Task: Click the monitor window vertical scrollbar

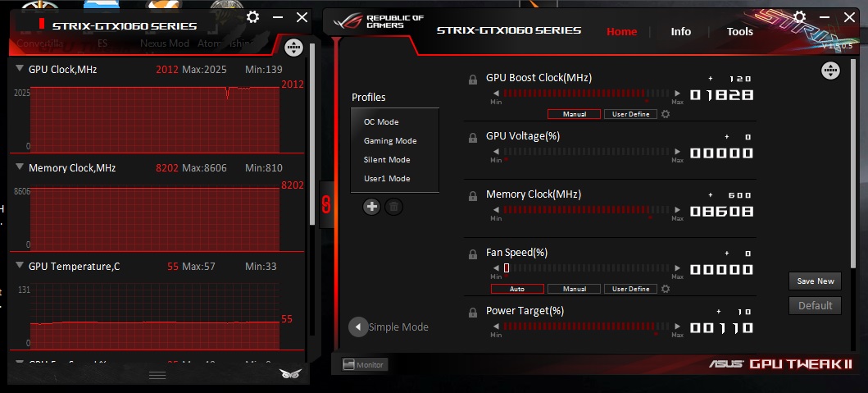Action: (311, 135)
